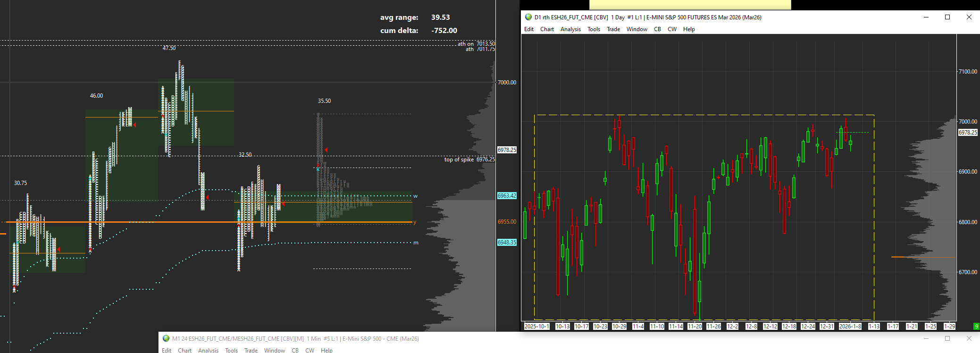Screen dimensions: 980x353
Task: Open the CW menu in the D1 window
Action: click(x=672, y=29)
